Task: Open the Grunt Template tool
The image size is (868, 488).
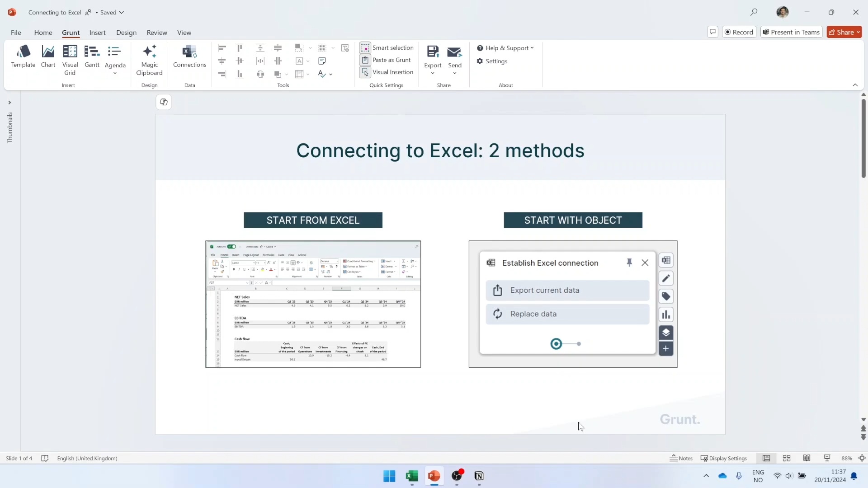Action: click(x=23, y=56)
